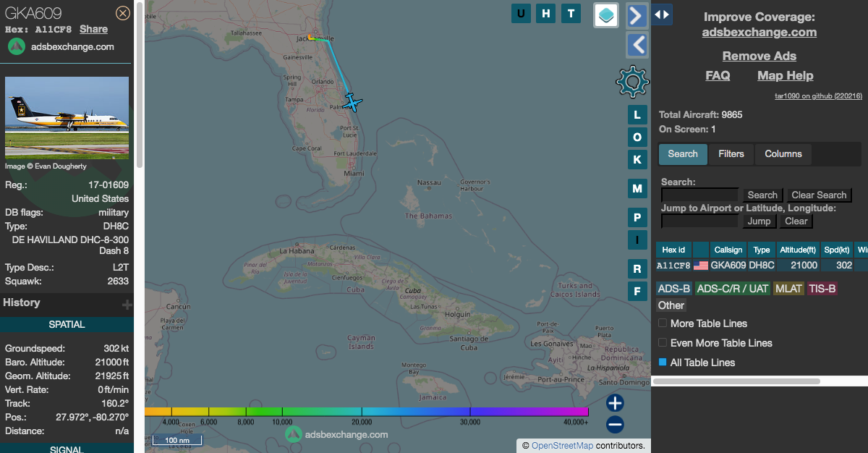Screen dimensions: 868x453
Task: Expand the History section plus icon
Action: coord(127,305)
